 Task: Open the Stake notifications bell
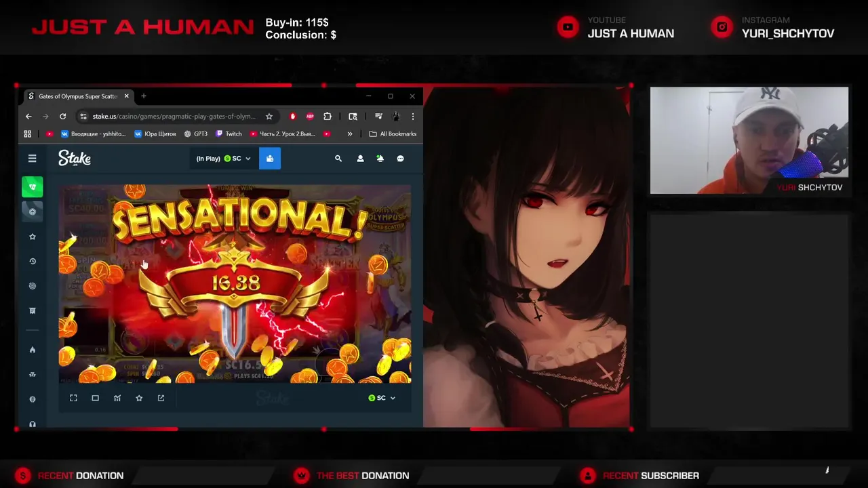coord(380,159)
